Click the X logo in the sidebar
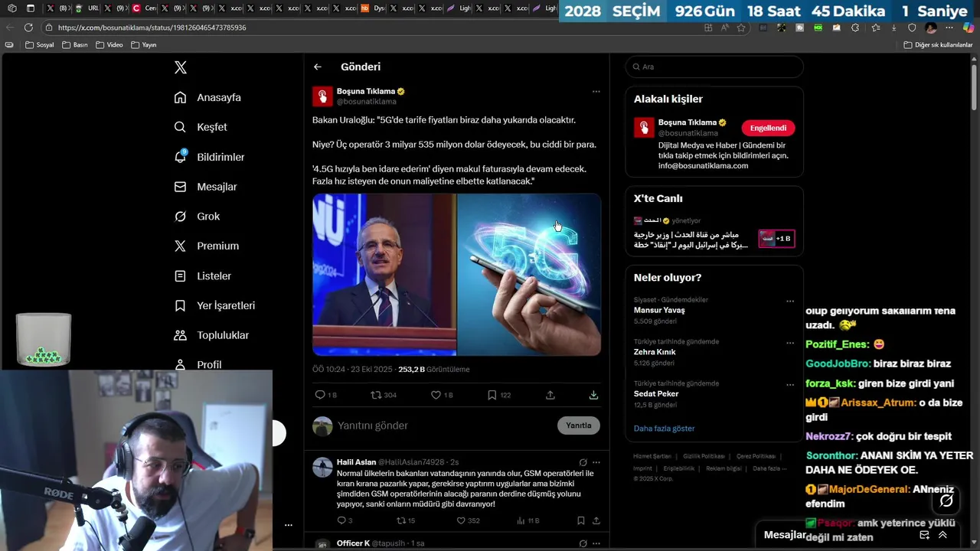This screenshot has height=551, width=980. [x=181, y=67]
